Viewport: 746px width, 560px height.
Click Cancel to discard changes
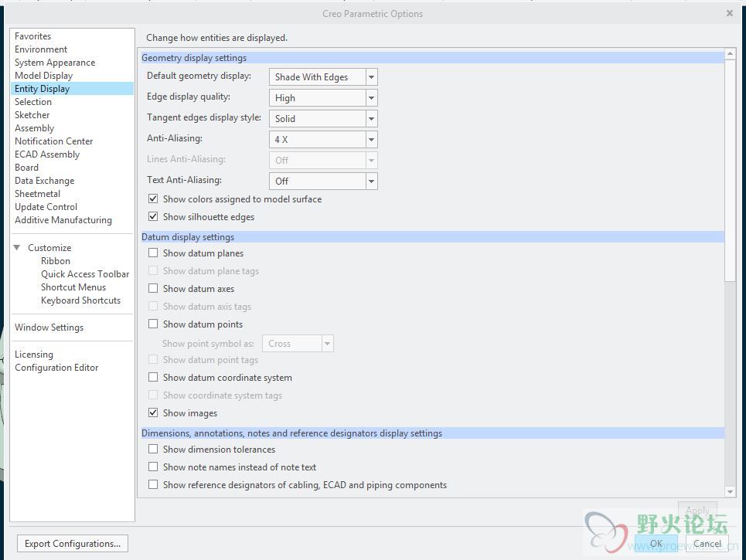(707, 543)
